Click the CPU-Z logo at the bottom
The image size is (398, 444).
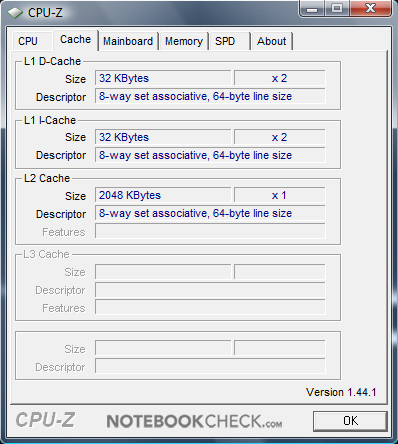coord(45,420)
